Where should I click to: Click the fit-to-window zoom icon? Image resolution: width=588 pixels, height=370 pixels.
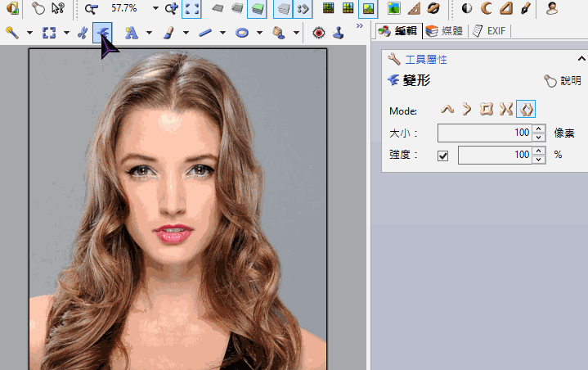click(x=193, y=9)
